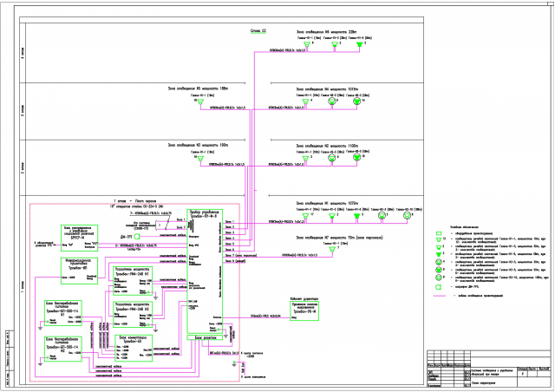Click the 1 этаж vertical floor label

23,287
